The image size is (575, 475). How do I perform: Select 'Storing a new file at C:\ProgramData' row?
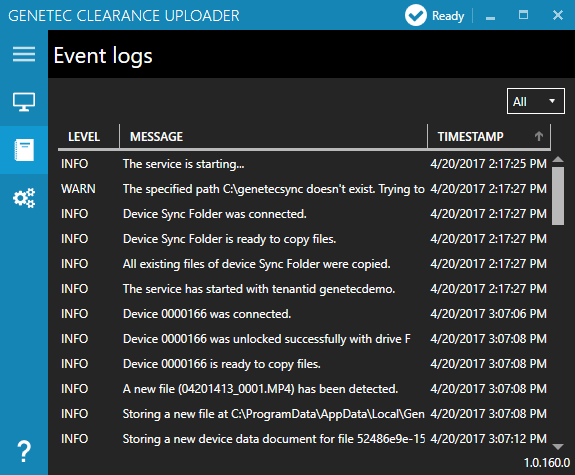point(304,414)
